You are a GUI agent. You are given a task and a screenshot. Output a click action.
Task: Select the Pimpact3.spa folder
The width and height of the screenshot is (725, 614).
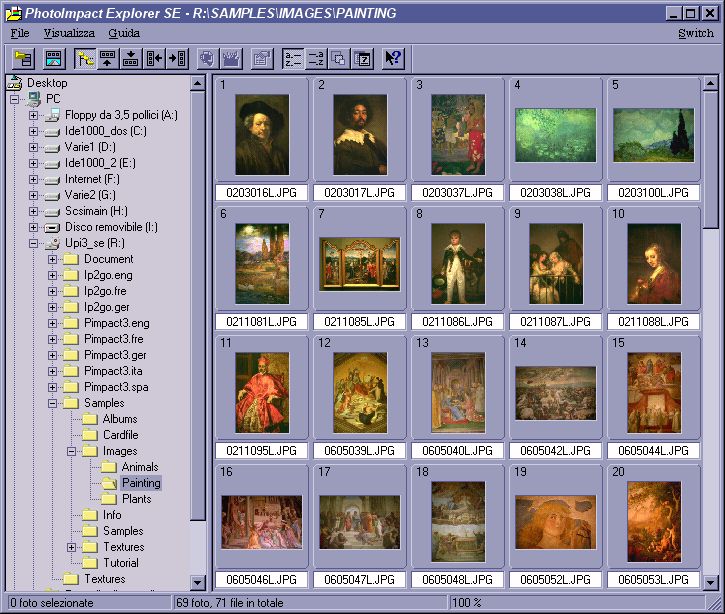click(x=116, y=387)
